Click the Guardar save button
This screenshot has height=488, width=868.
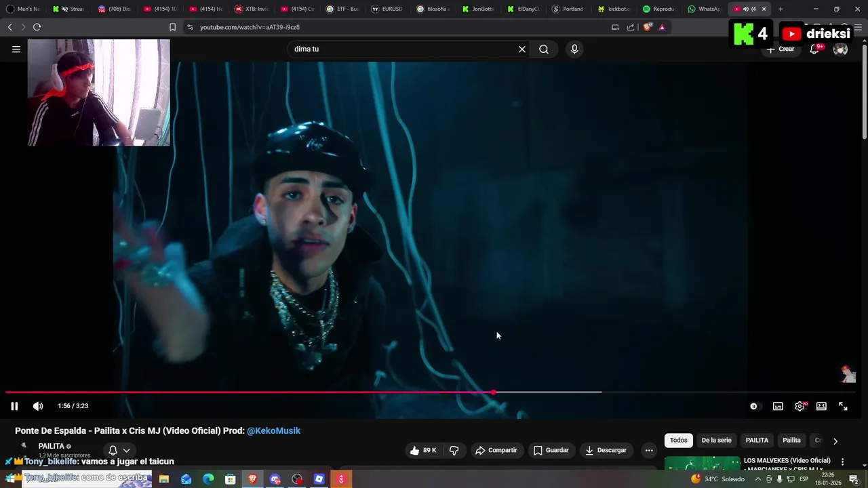[551, 450]
